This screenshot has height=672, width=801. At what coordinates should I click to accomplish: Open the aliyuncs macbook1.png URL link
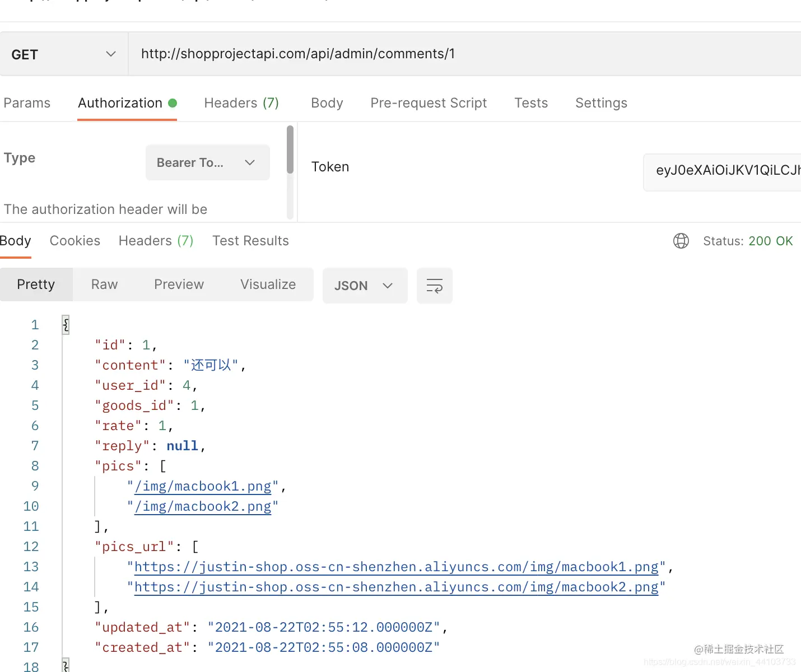click(x=397, y=567)
